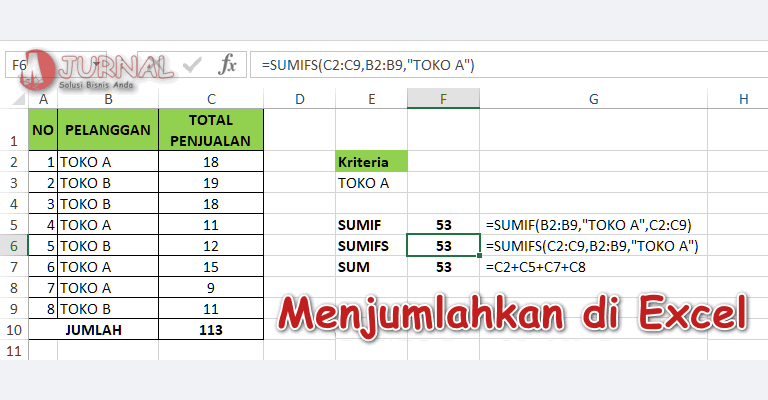Select TOKO A criteria cell under Kriteria
768x400 pixels.
(x=371, y=183)
